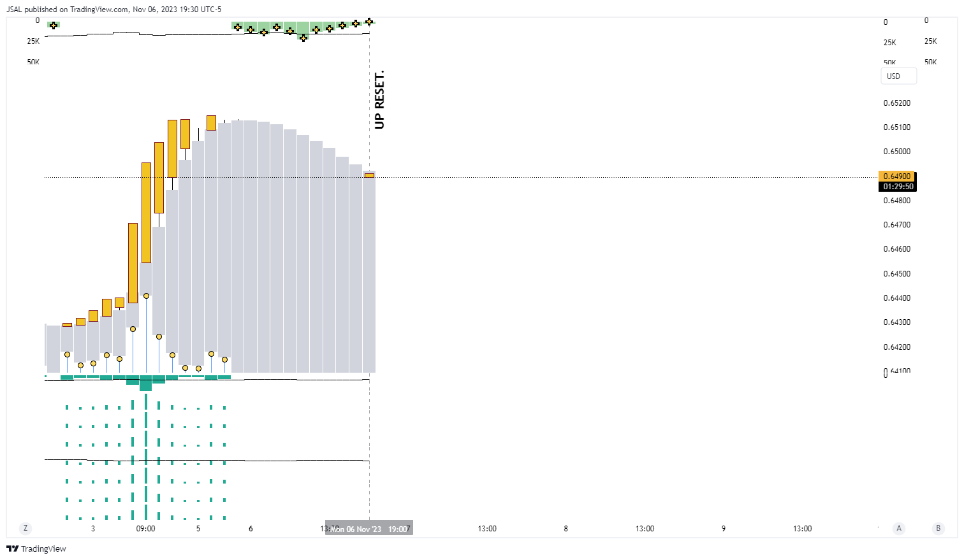The image size is (964, 560).
Task: Select the small orange last candle at 0.64900
Action: (369, 175)
